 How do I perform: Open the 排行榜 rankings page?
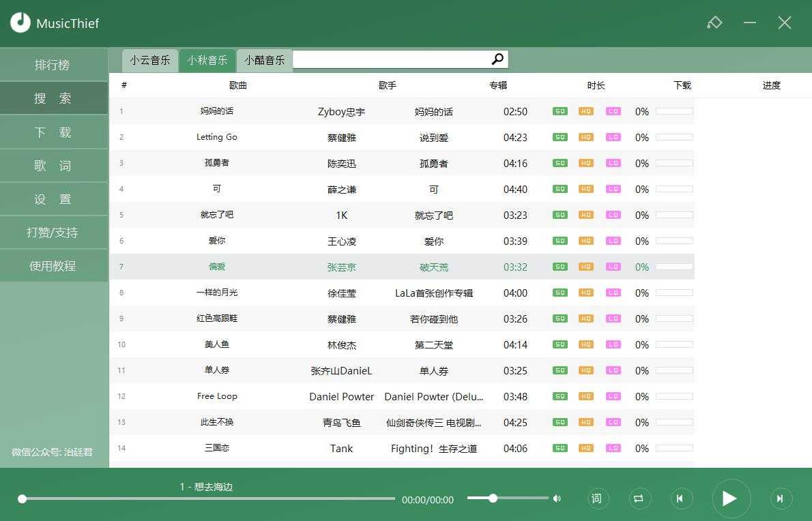point(53,65)
